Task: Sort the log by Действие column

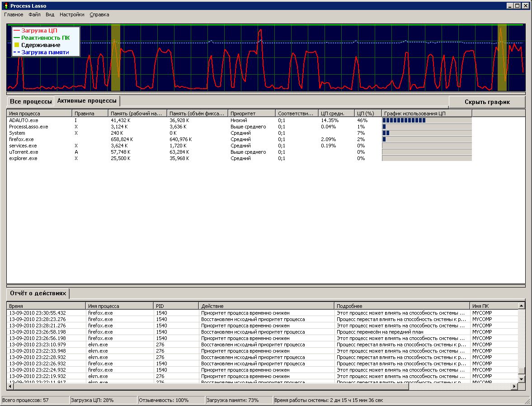Action: pyautogui.click(x=266, y=306)
